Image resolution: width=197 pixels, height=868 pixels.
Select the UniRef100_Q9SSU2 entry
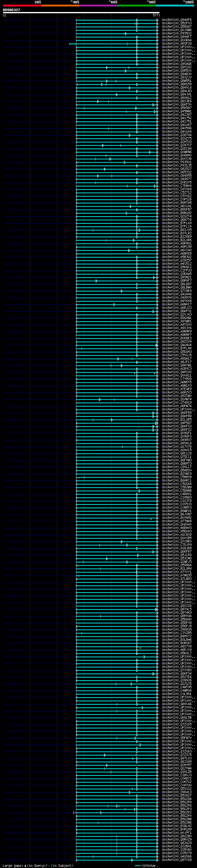(177, 67)
